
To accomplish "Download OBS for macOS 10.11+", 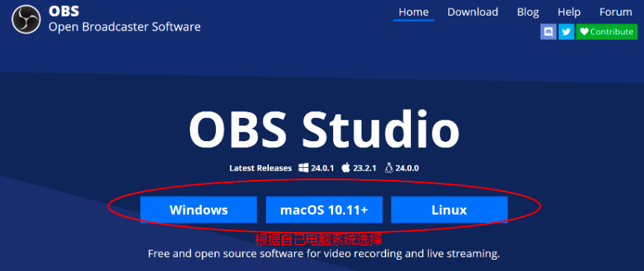I will coord(324,210).
